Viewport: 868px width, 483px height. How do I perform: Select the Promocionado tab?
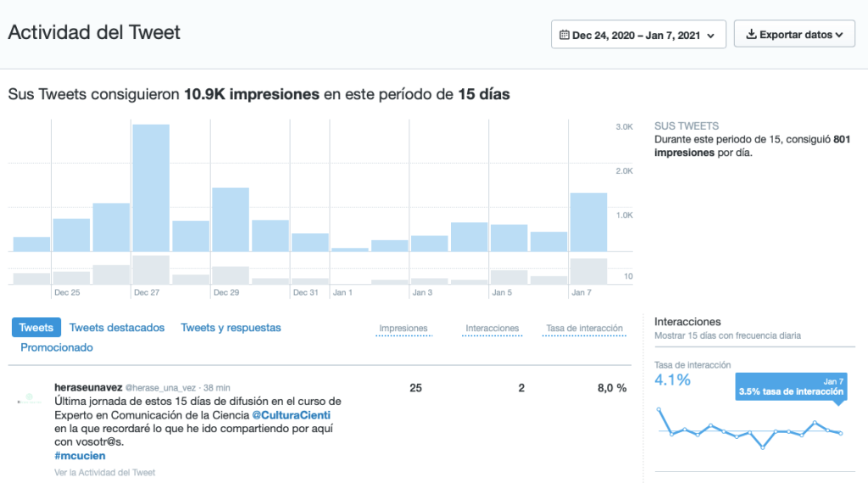click(57, 347)
